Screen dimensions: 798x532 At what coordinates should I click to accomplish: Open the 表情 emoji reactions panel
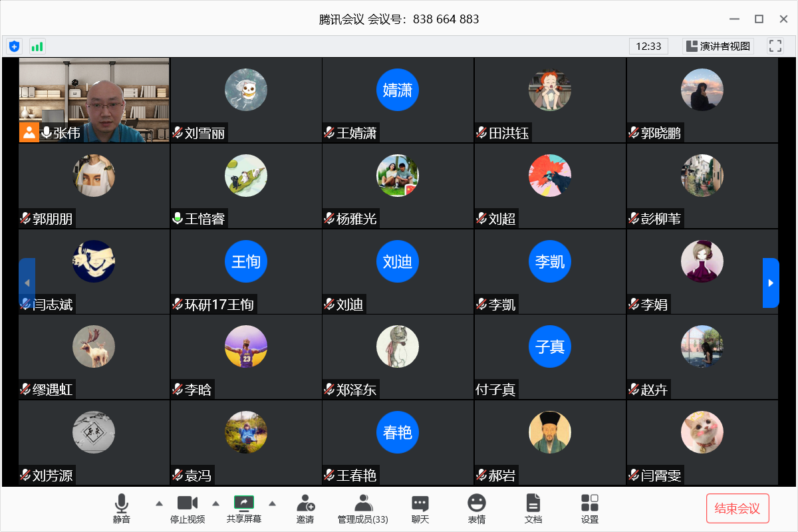coord(476,509)
